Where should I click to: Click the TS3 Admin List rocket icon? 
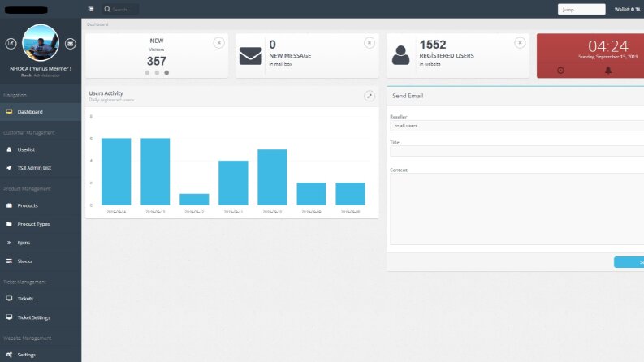point(9,168)
